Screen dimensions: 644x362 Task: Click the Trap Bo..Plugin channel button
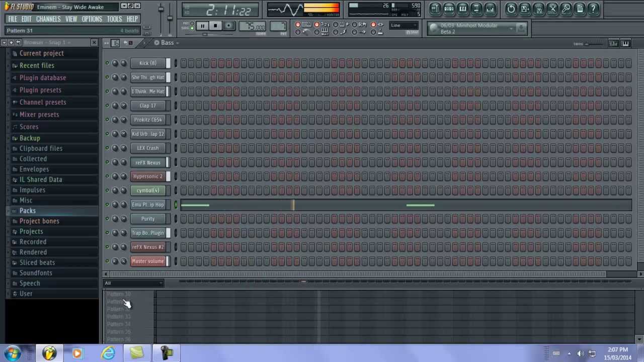point(148,233)
